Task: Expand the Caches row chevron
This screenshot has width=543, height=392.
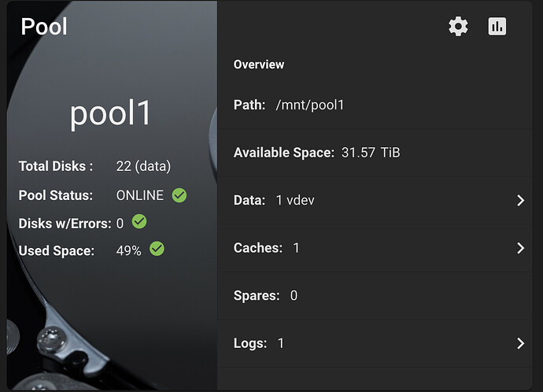Action: [520, 248]
